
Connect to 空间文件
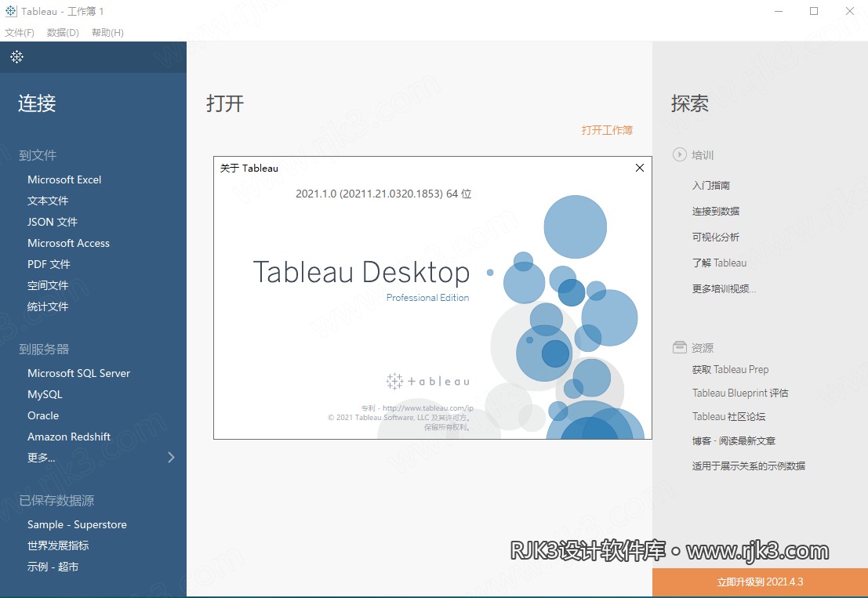[x=48, y=285]
